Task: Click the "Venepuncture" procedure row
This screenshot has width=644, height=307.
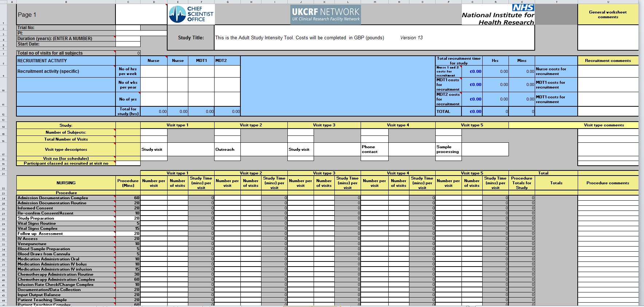Action: click(66, 244)
